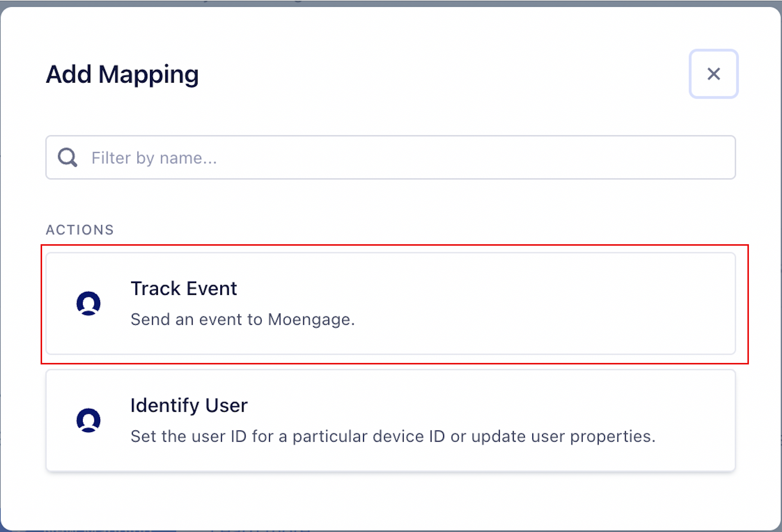
Task: Click the Add Mapping dialog title
Action: [x=122, y=75]
